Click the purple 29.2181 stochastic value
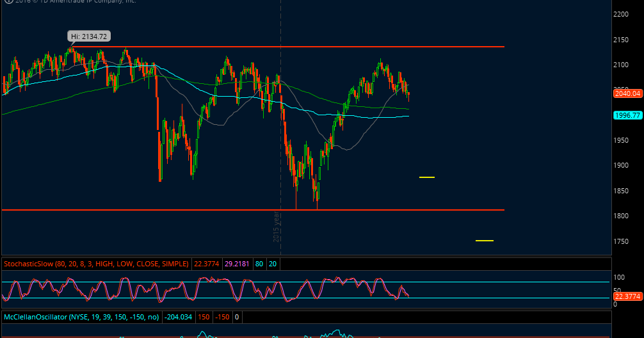The image size is (644, 338). pyautogui.click(x=237, y=264)
